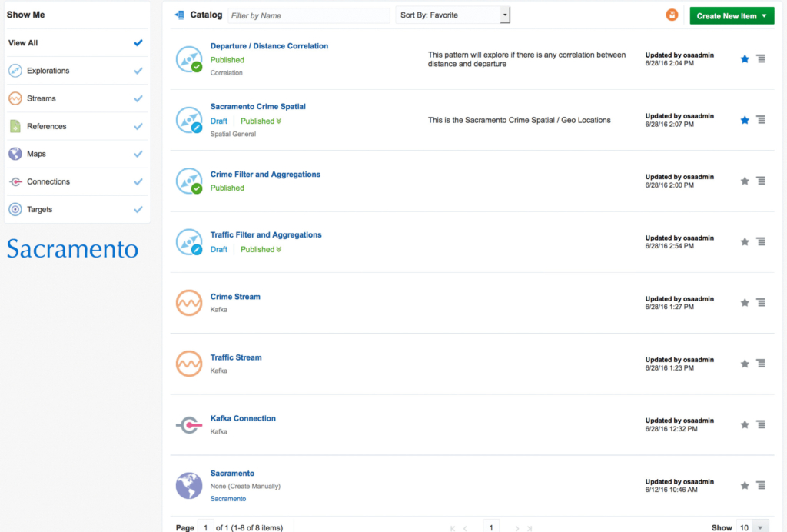Image resolution: width=787 pixels, height=532 pixels.
Task: Click the Kafka Connection plug icon
Action: [189, 425]
